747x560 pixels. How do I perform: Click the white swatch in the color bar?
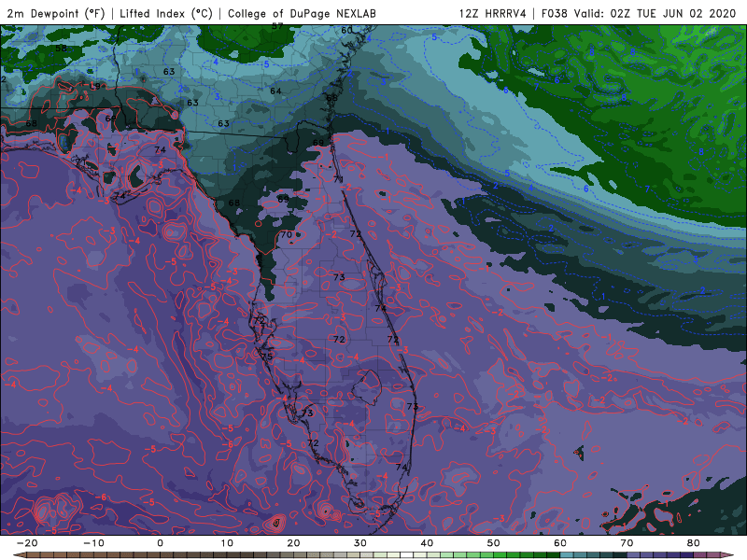point(407,555)
